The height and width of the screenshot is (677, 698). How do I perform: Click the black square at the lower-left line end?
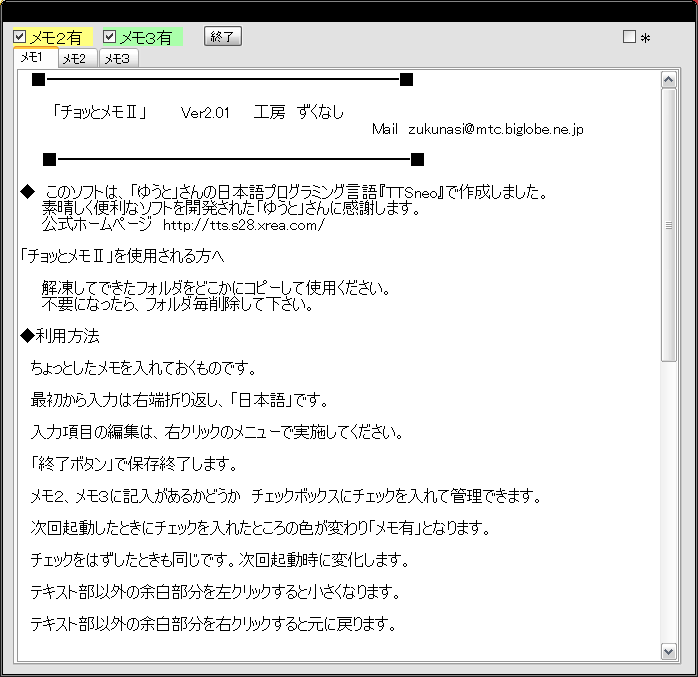click(x=49, y=159)
